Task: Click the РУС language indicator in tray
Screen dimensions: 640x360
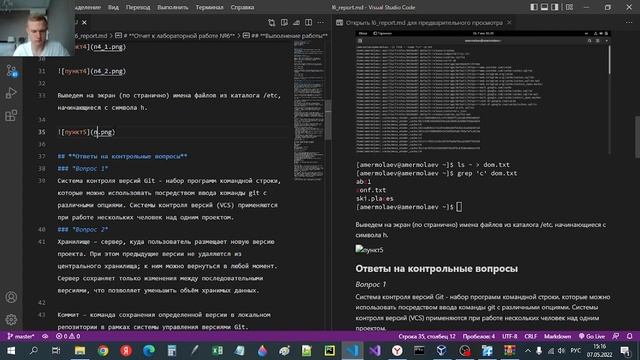Action: [576, 351]
